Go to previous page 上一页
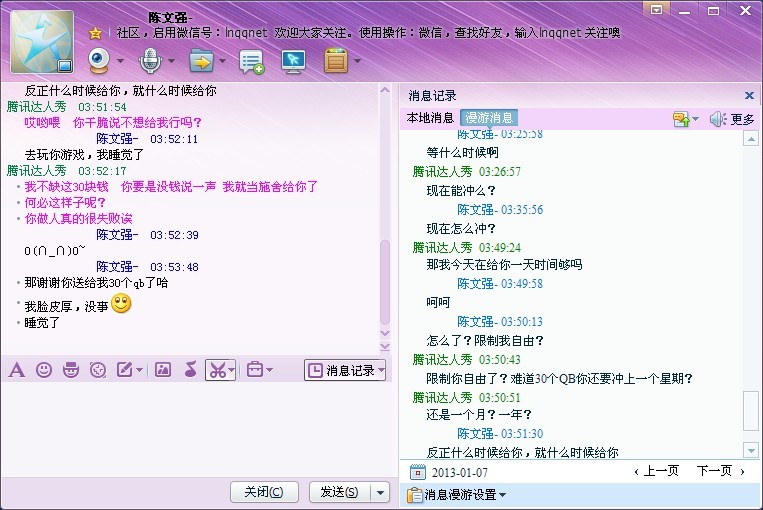Viewport: 763px width, 510px height. (x=657, y=471)
